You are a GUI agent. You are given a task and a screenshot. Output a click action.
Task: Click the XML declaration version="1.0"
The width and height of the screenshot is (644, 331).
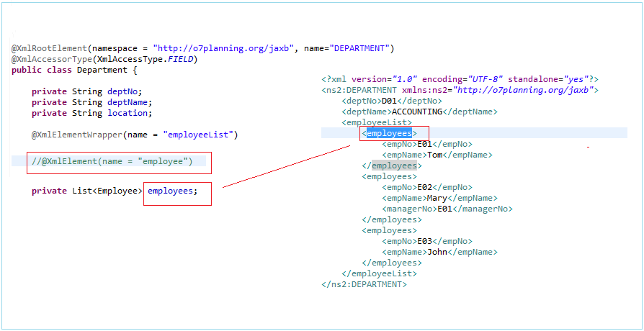[385, 79]
